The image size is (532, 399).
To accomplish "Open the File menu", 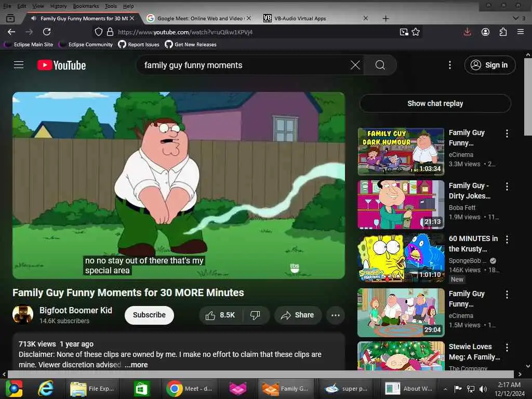I will (7, 6).
